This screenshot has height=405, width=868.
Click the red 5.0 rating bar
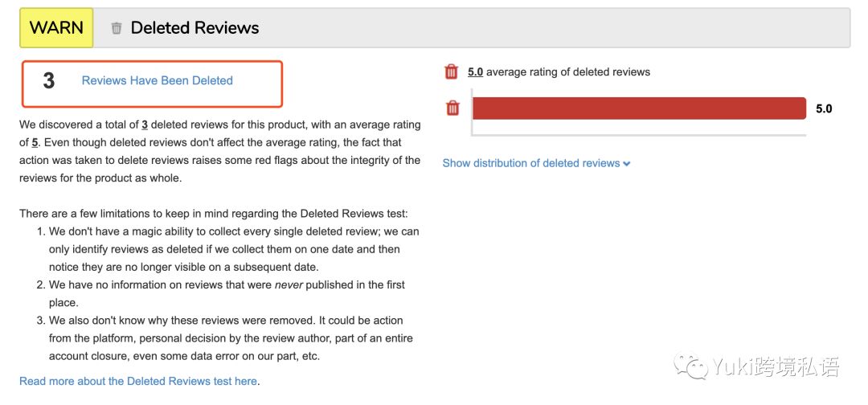[639, 108]
